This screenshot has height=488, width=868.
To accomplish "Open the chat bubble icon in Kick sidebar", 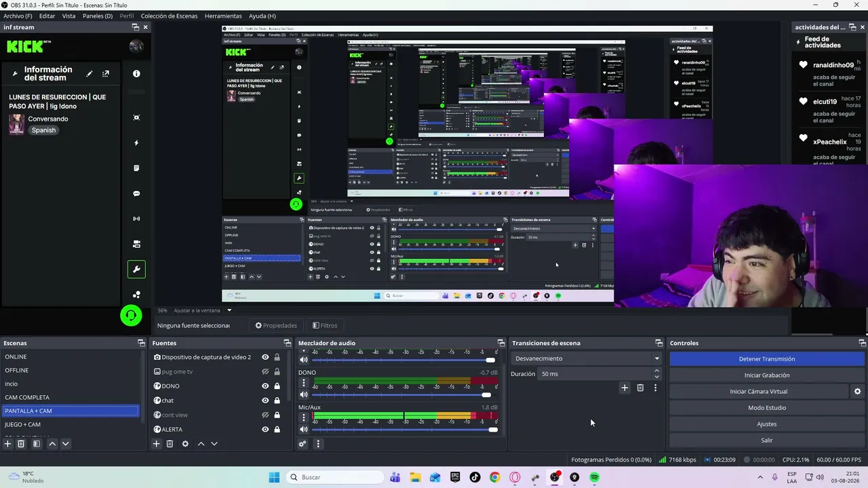I will pos(136,194).
